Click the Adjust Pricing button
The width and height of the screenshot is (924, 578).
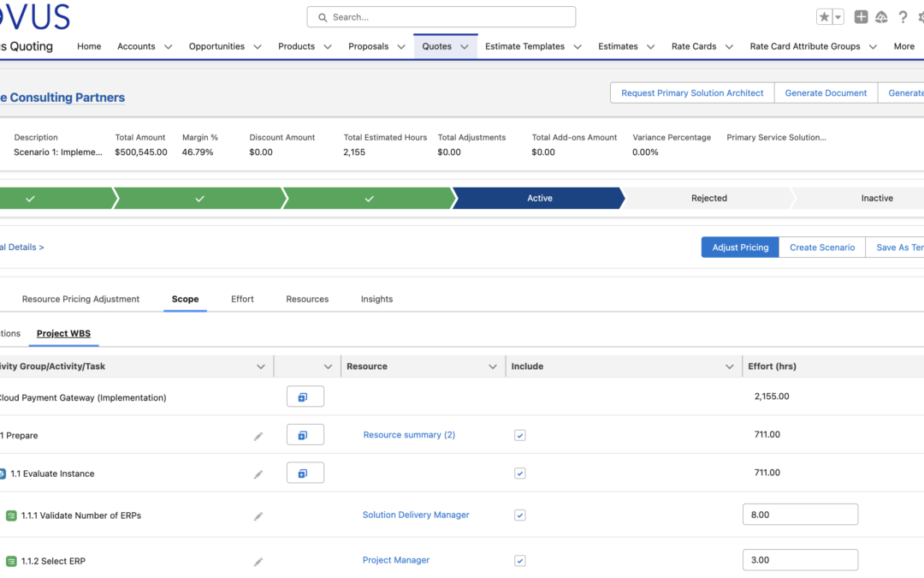point(739,247)
